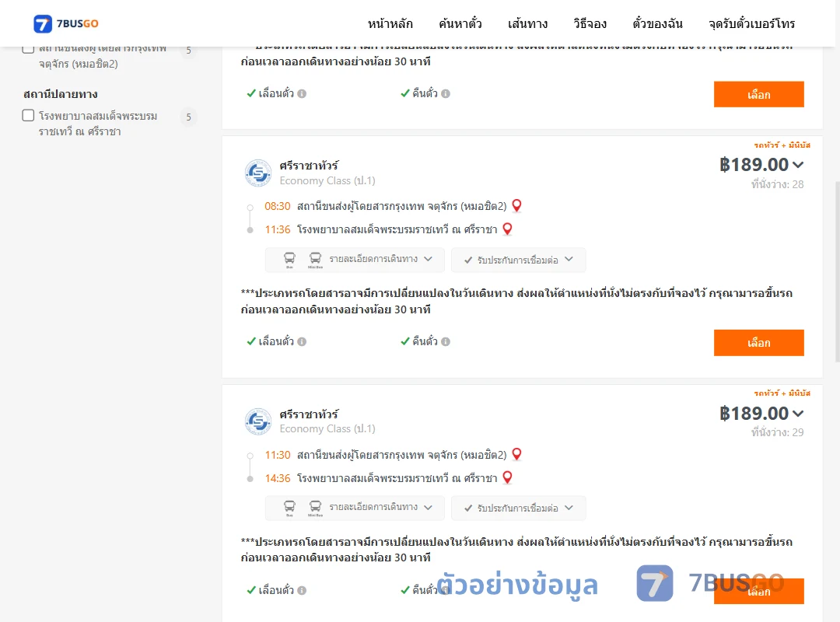Expand ฿189.00 price chevron for 11:30 trip

coord(798,414)
